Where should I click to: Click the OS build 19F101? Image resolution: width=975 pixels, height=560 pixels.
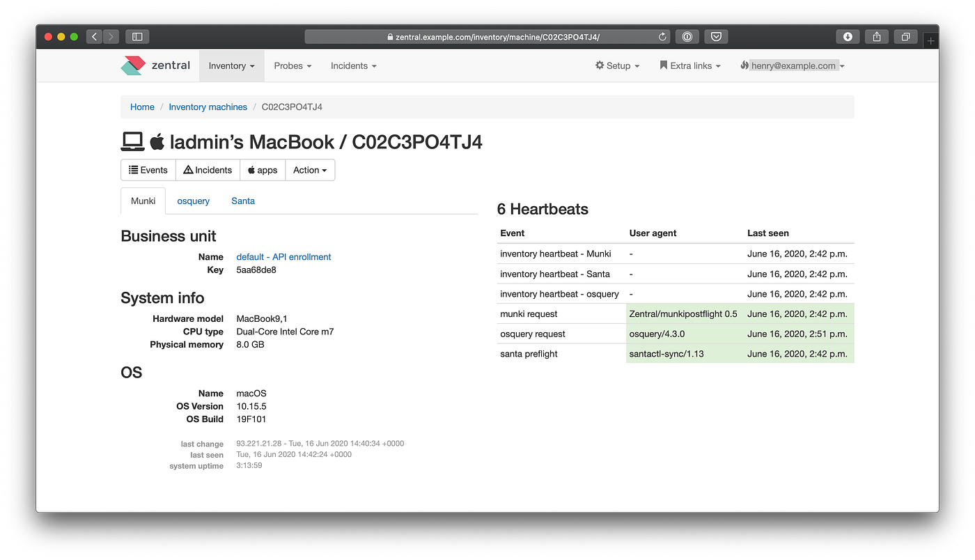click(x=251, y=419)
